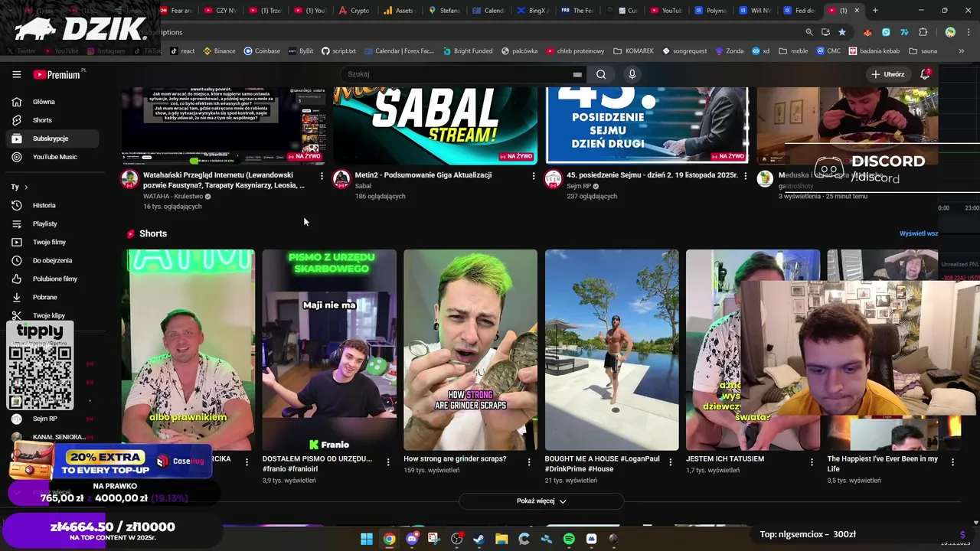Click 'Wyświetl wsz' link in Shorts section
This screenshot has height=551, width=980.
click(918, 233)
